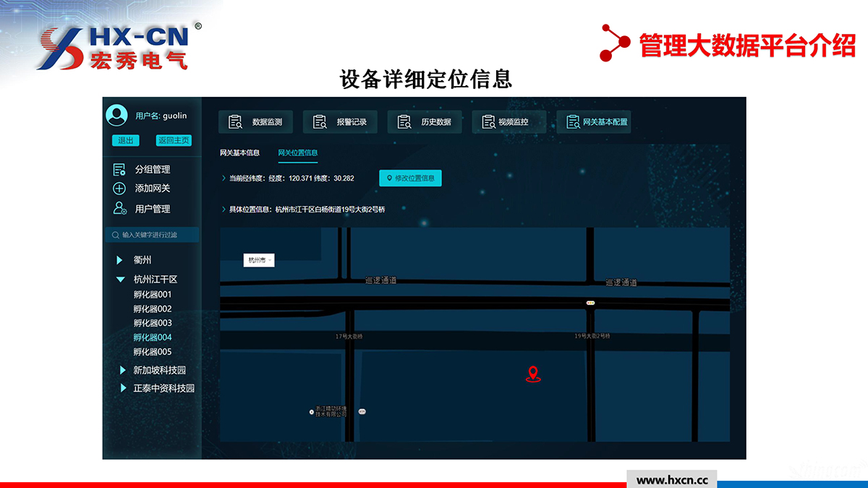Open 历史数据 history data icon
Screen dimensions: 868x488
click(x=404, y=122)
